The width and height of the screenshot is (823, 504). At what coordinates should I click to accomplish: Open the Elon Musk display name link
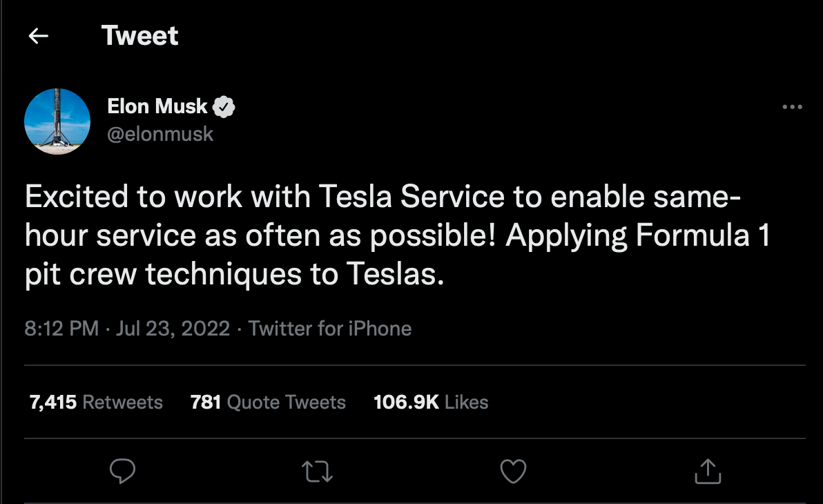click(x=157, y=106)
